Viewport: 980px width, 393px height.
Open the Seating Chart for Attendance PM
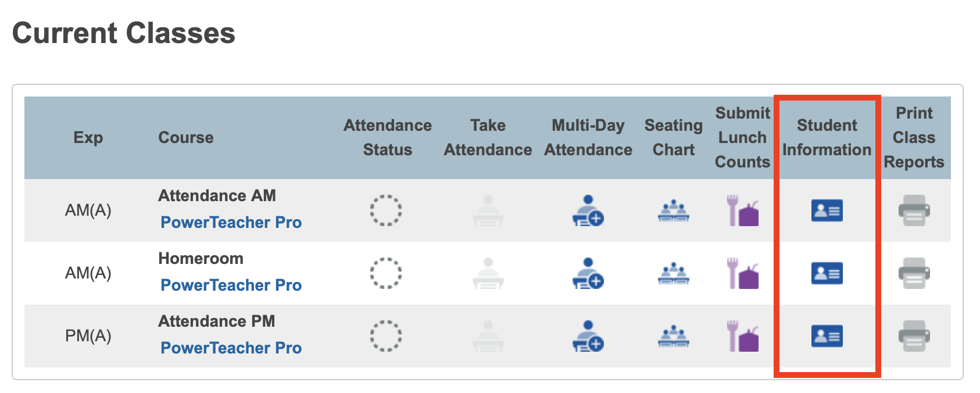673,337
